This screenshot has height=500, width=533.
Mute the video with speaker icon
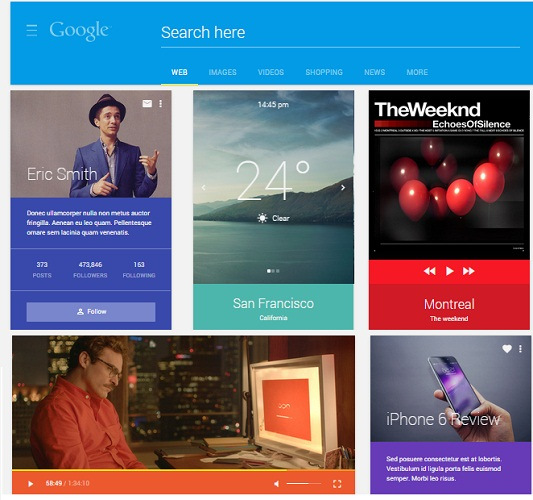[277, 483]
